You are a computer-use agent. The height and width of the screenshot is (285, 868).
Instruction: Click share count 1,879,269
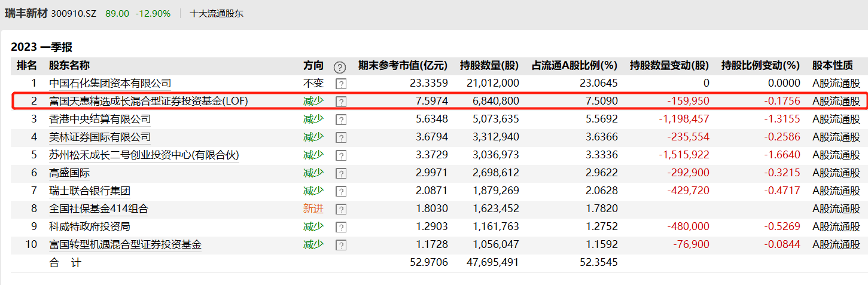click(496, 191)
